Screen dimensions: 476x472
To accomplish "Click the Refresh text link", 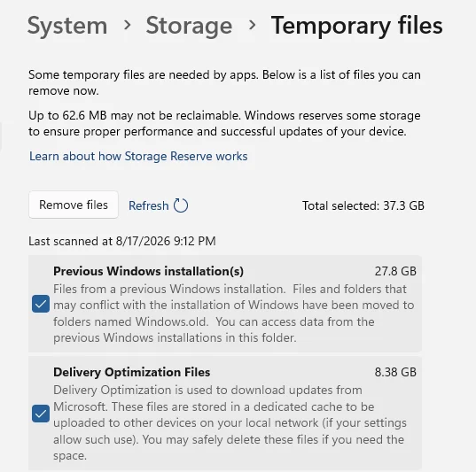I will click(x=148, y=205).
